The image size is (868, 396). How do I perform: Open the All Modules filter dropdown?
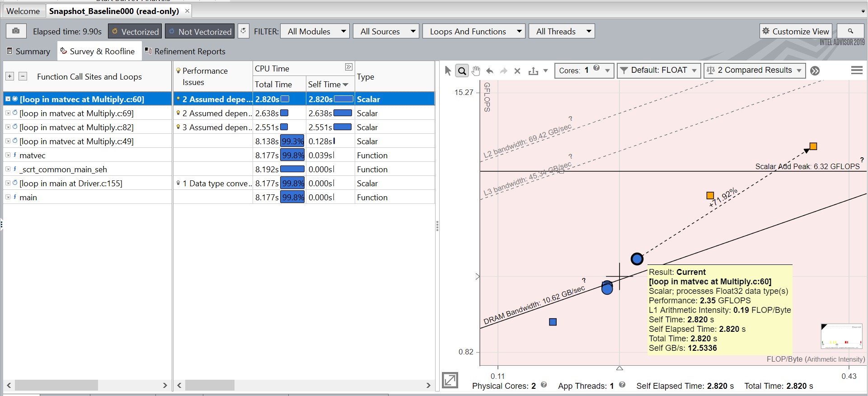point(315,31)
